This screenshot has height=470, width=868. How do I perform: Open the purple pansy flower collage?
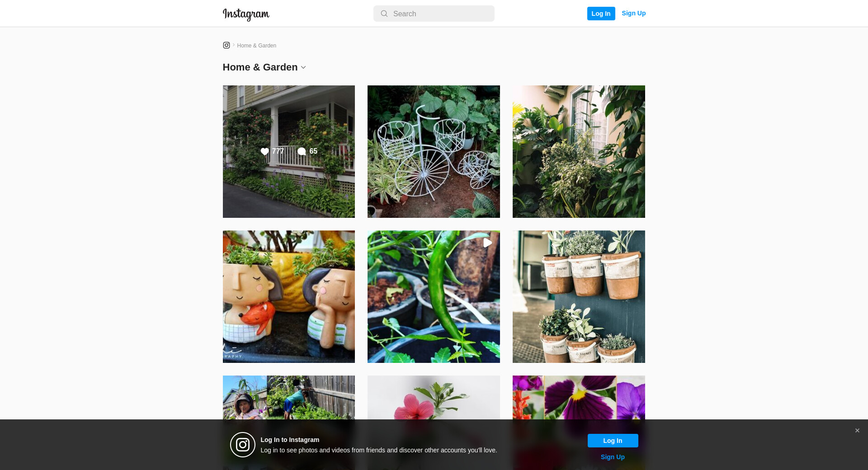579,398
